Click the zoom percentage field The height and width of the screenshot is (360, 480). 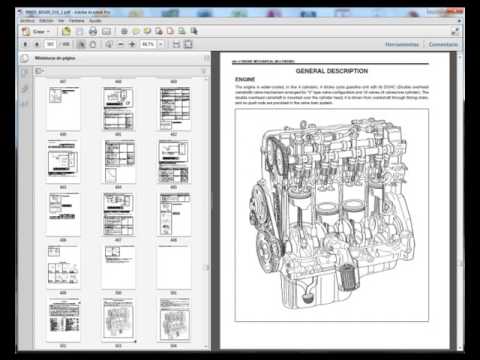(148, 44)
